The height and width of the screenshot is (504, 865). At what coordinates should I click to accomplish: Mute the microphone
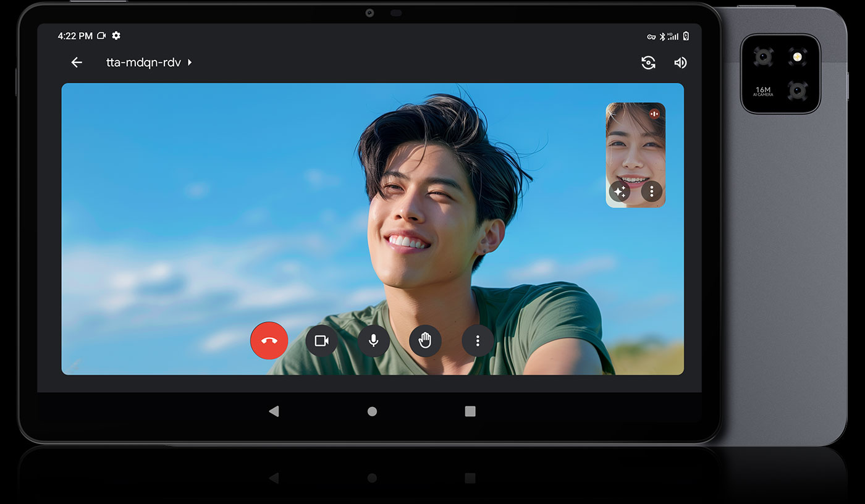point(373,341)
